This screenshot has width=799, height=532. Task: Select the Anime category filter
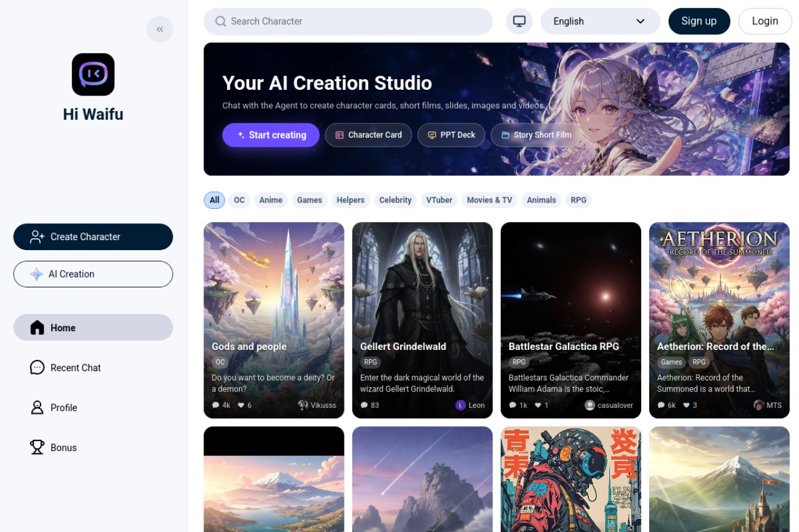(271, 200)
